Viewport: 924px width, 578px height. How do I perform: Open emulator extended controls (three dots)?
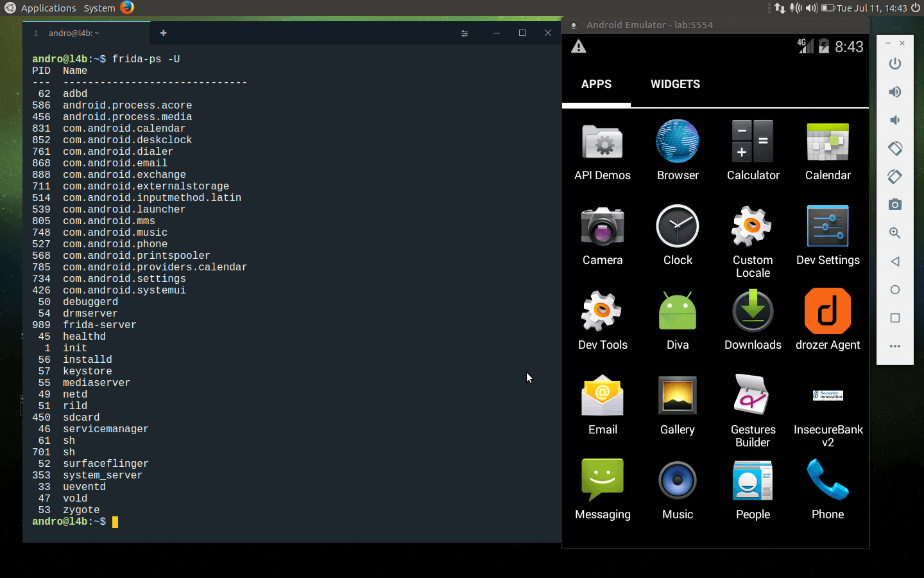click(894, 346)
